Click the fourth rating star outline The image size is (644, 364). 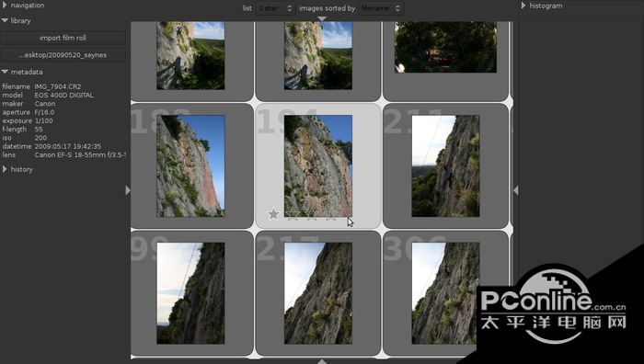[330, 214]
